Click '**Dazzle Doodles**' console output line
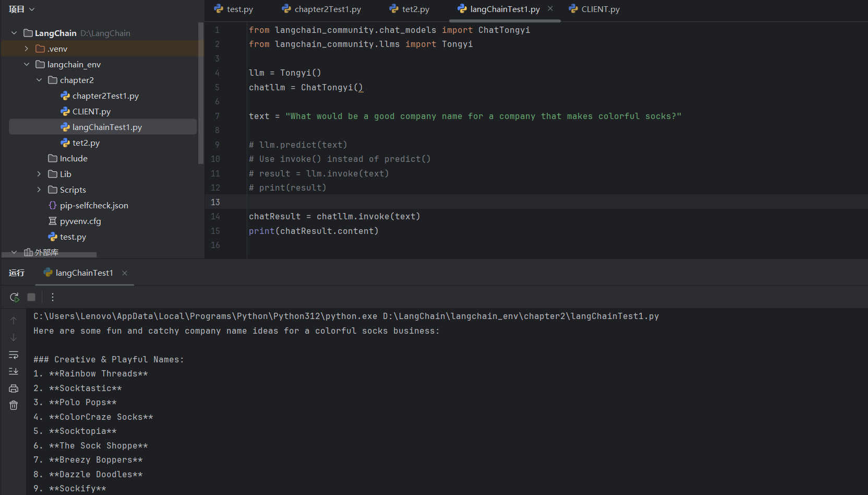The height and width of the screenshot is (495, 868). [x=96, y=474]
